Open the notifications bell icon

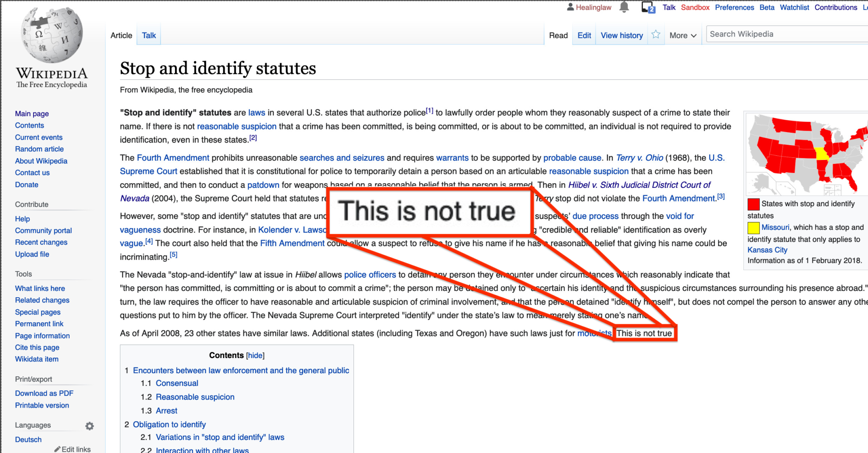click(624, 7)
